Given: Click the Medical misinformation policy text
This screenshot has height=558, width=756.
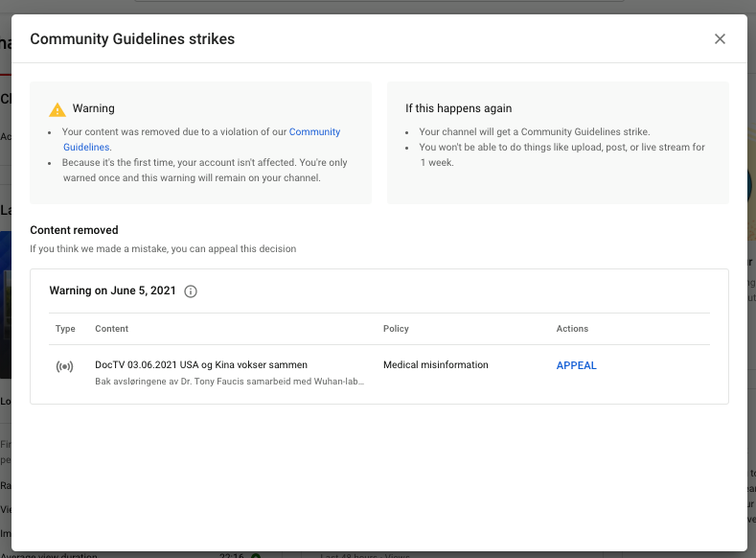Looking at the screenshot, I should (x=435, y=364).
